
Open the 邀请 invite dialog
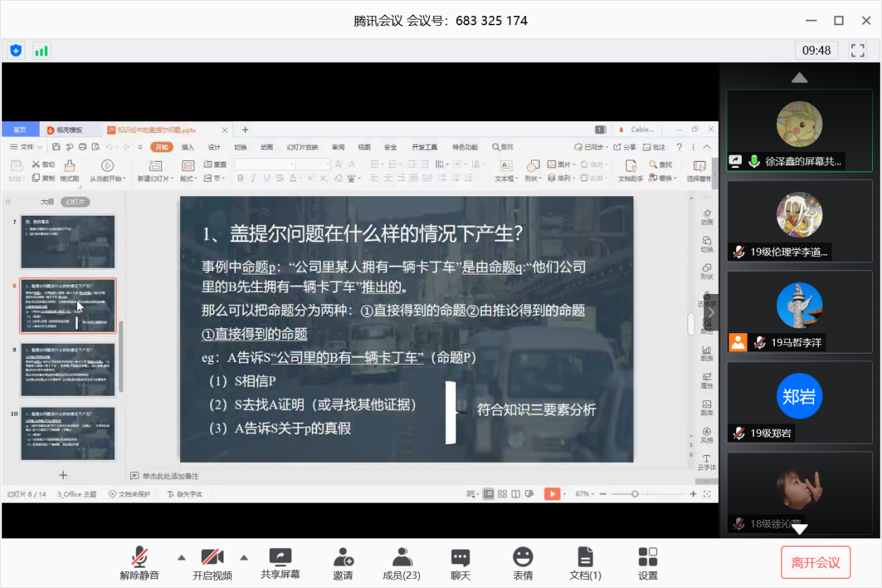pos(343,563)
